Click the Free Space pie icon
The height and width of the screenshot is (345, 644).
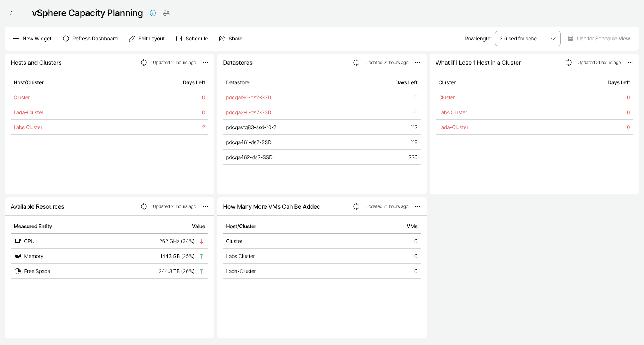coord(18,271)
